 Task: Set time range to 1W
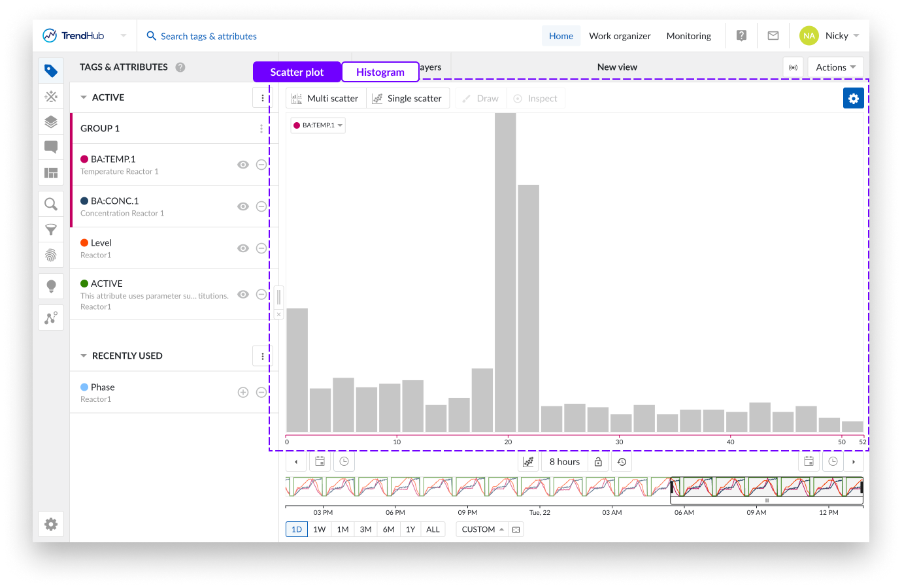coord(319,529)
